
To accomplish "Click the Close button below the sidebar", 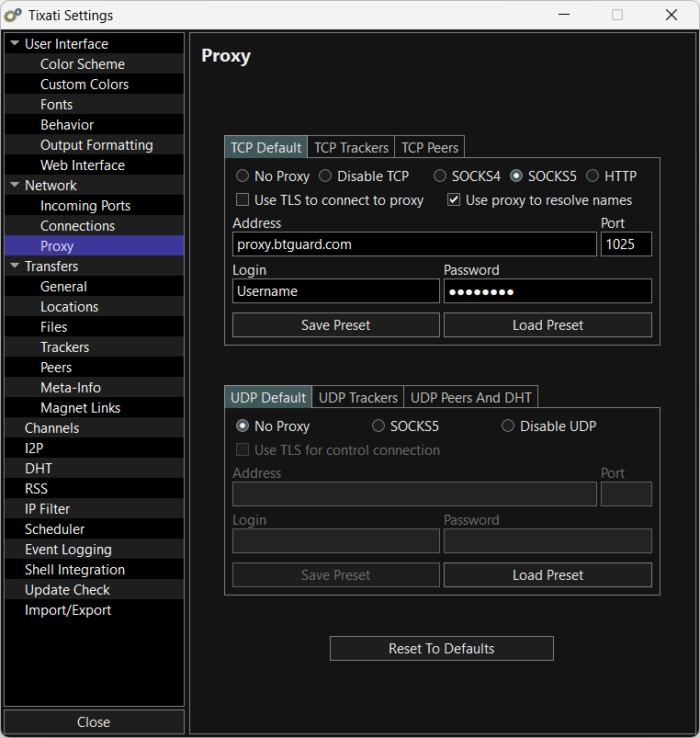I will tap(94, 721).
